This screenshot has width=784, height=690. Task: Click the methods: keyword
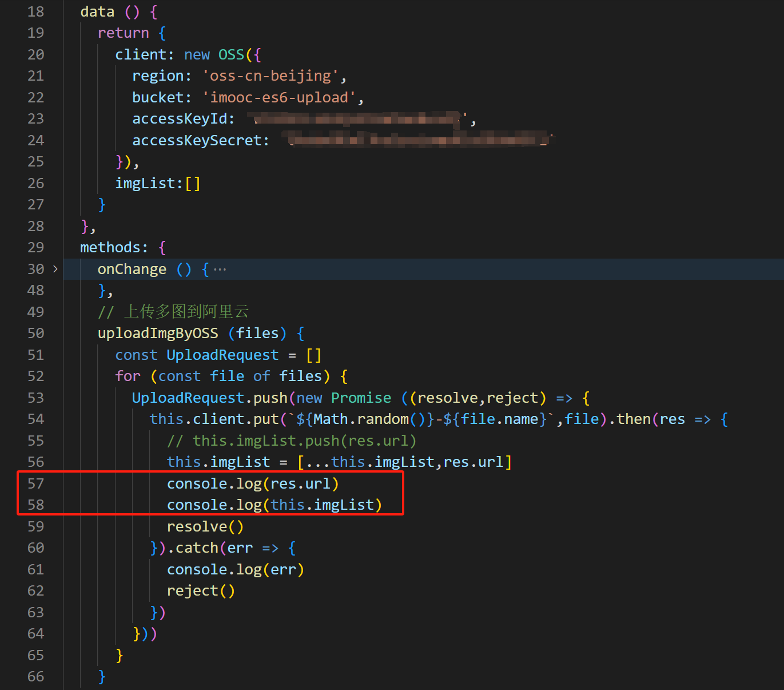point(114,248)
